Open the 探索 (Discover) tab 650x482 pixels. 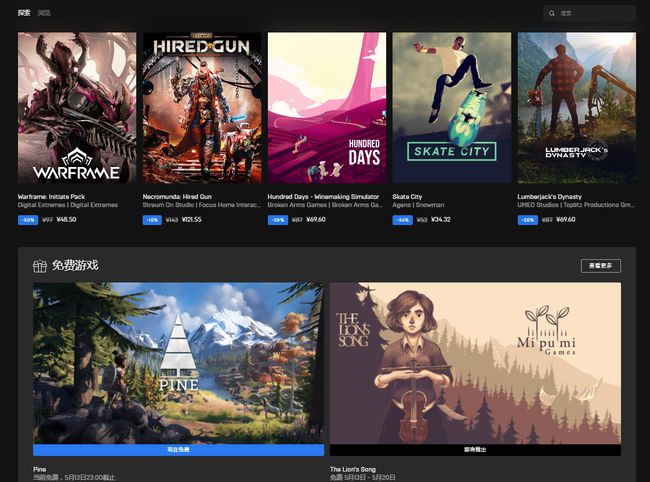pos(24,13)
